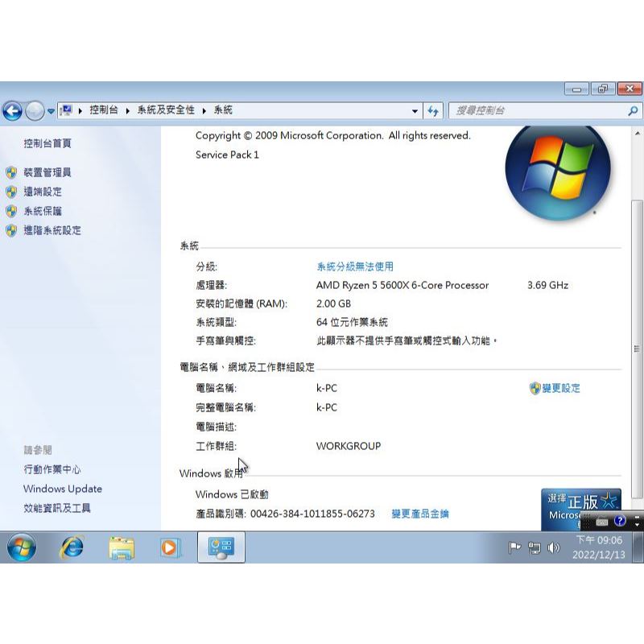The width and height of the screenshot is (644, 644).
Task: Select 系統及安全性 in the address breadcrumb
Action: (x=166, y=110)
